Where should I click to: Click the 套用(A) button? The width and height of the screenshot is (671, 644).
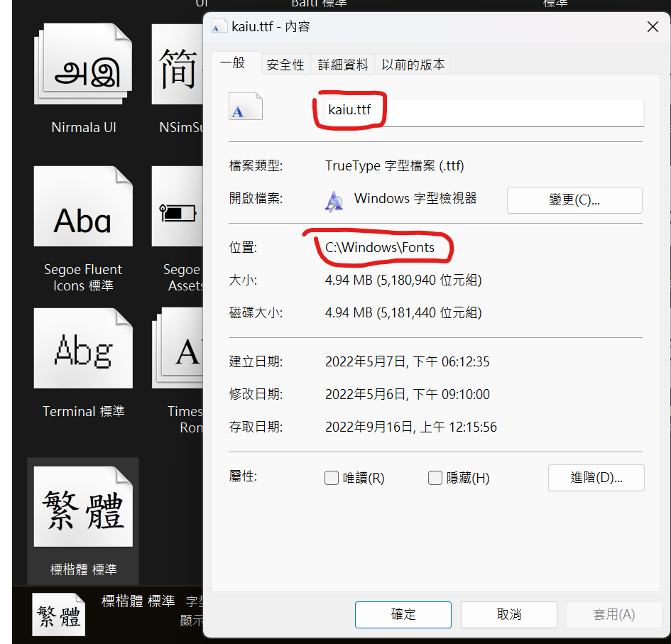click(x=613, y=614)
